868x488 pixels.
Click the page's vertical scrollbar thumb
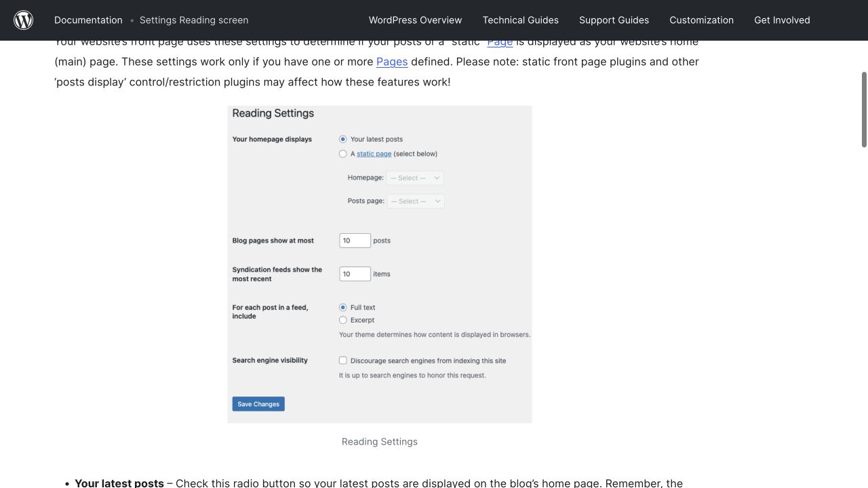click(x=865, y=109)
